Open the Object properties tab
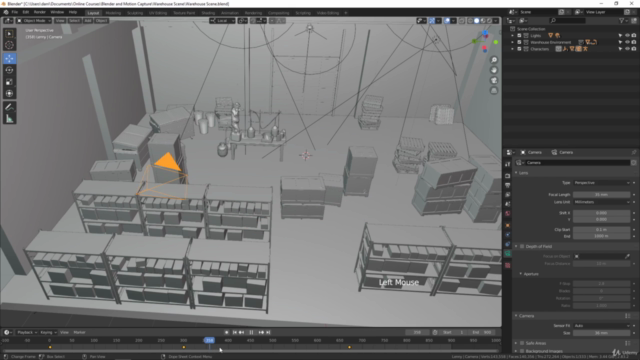The height and width of the screenshot is (360, 640). tap(507, 225)
